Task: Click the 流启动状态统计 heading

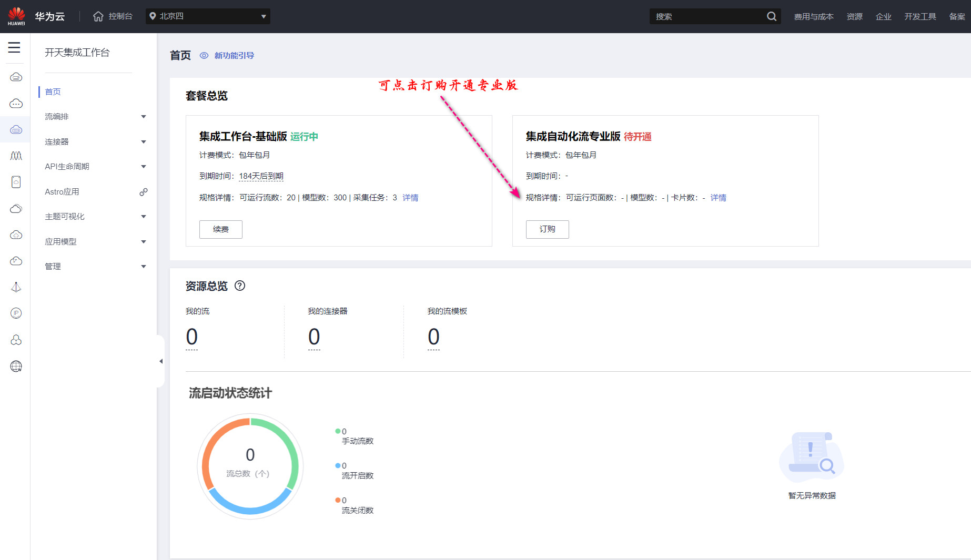Action: [x=230, y=393]
